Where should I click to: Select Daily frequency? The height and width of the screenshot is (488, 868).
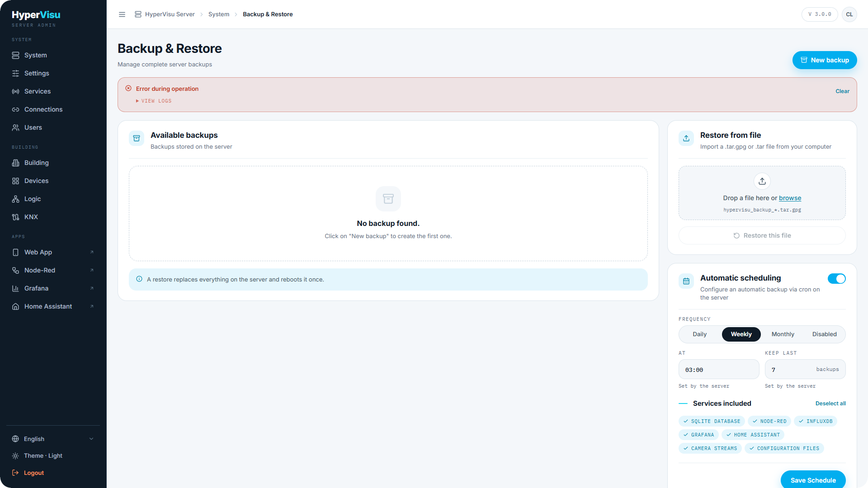(699, 334)
